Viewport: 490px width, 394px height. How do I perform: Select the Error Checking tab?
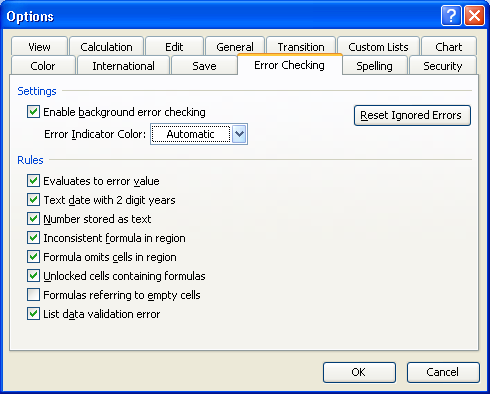289,65
